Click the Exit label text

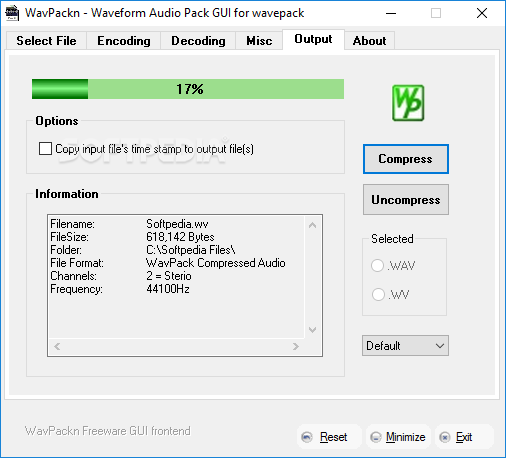464,437
